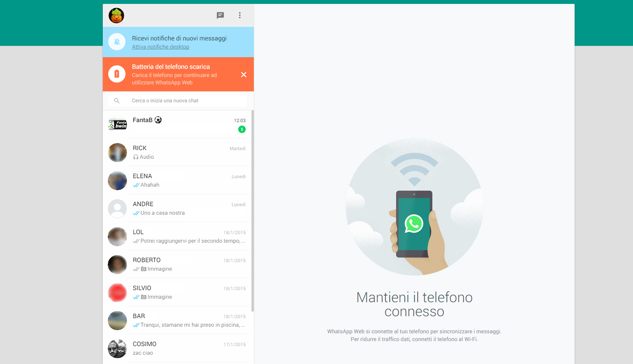633x364 pixels.
Task: Click the search magnifier icon
Action: pos(117,100)
